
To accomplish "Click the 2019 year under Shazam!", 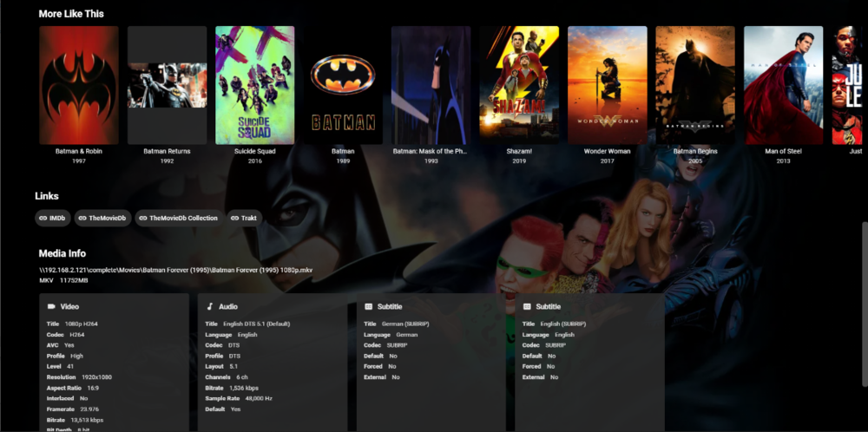I will point(519,161).
